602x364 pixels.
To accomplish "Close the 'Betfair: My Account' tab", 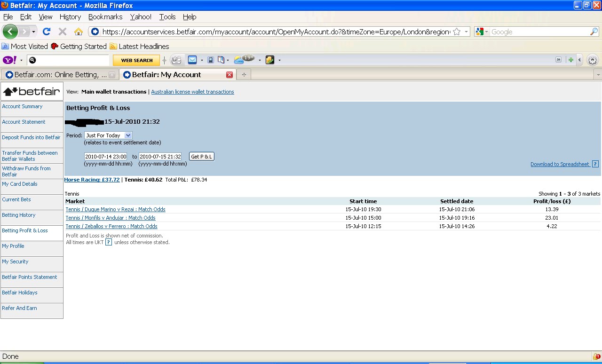I will pyautogui.click(x=230, y=75).
